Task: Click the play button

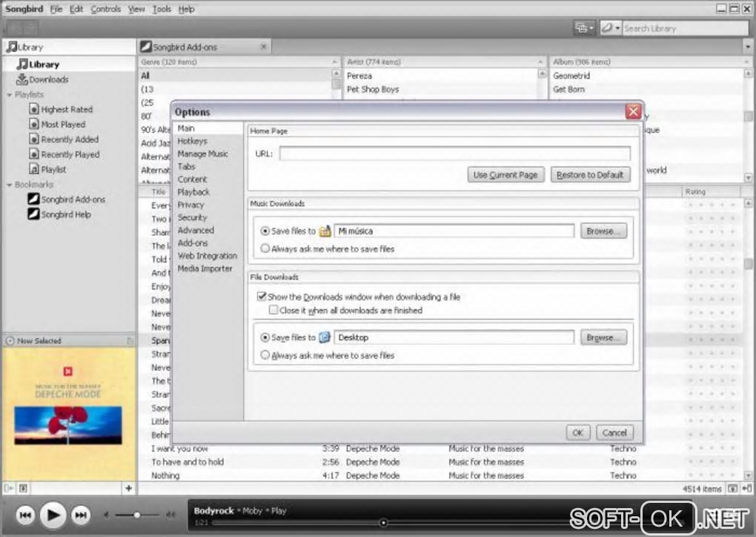Action: (53, 515)
